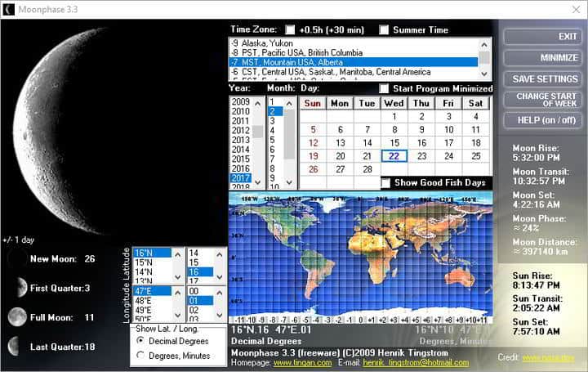Click the New Moon phase icon
Viewport: 588px width, 372px height.
click(17, 259)
